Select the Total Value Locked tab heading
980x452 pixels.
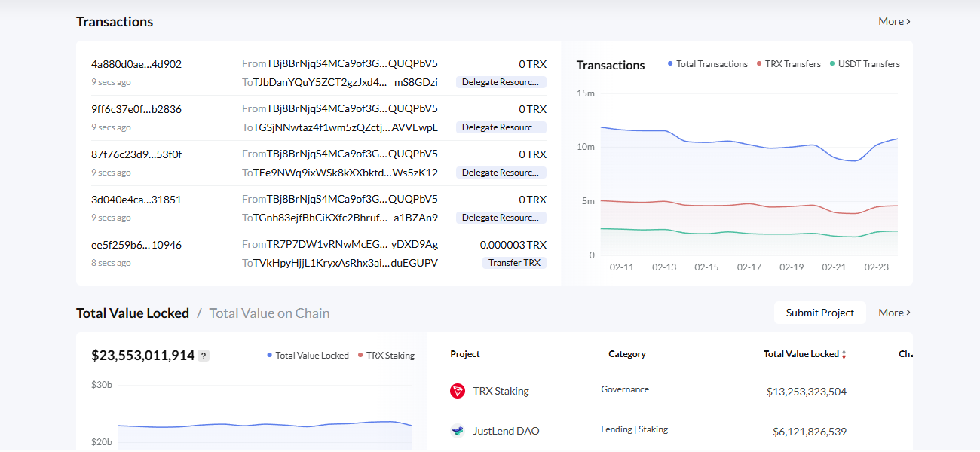tap(133, 313)
